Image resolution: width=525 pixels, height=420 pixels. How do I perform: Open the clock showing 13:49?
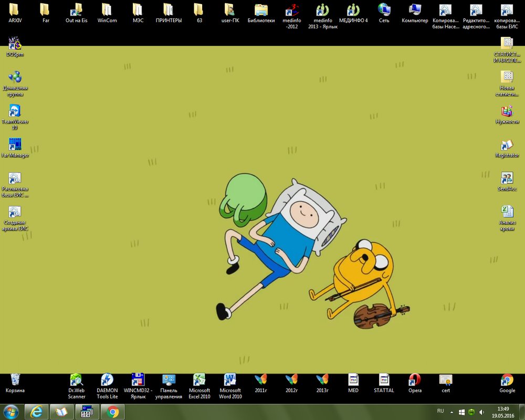click(x=503, y=412)
